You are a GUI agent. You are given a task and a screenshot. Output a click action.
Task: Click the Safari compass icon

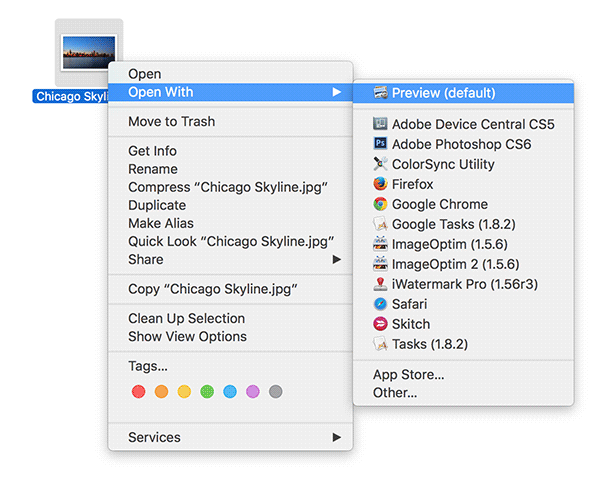click(380, 303)
